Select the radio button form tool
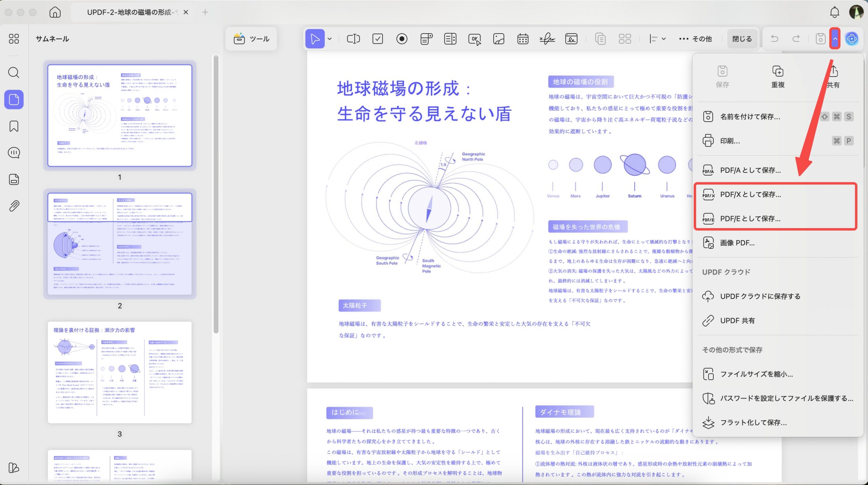868x485 pixels. click(401, 39)
